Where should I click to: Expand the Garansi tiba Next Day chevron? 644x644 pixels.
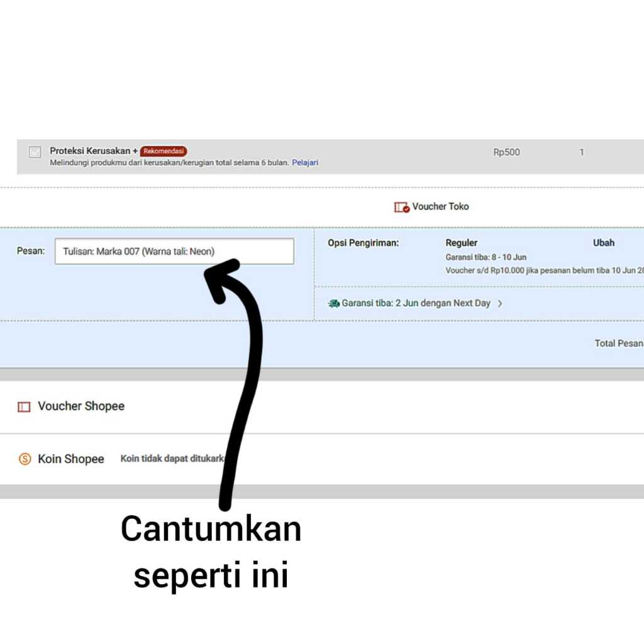(x=500, y=304)
